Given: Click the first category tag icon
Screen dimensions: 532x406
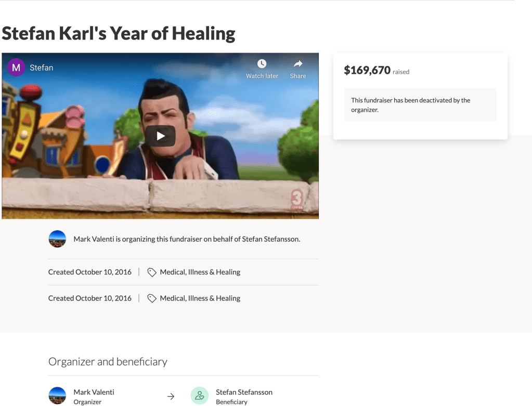Looking at the screenshot, I should click(152, 272).
